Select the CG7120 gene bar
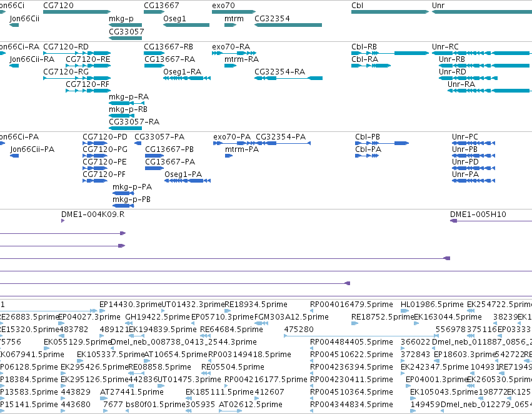 77,12
